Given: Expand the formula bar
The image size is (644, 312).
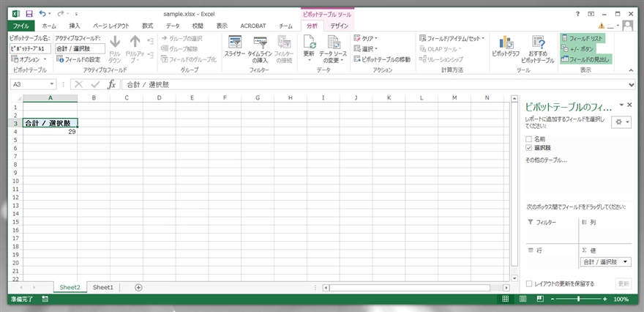Looking at the screenshot, I should (x=632, y=85).
